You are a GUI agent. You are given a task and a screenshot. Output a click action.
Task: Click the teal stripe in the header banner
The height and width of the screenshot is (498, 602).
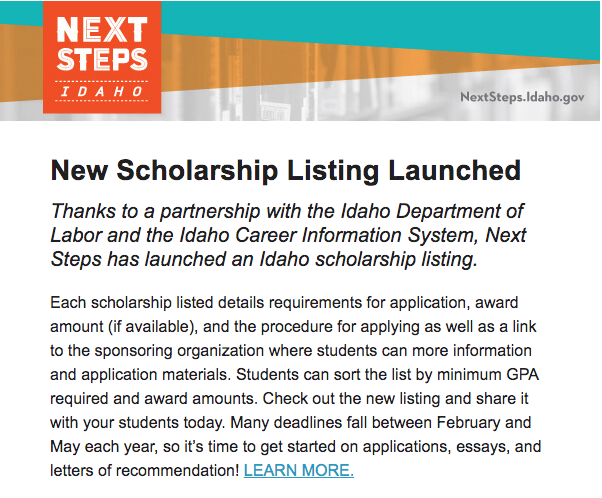[x=400, y=15]
